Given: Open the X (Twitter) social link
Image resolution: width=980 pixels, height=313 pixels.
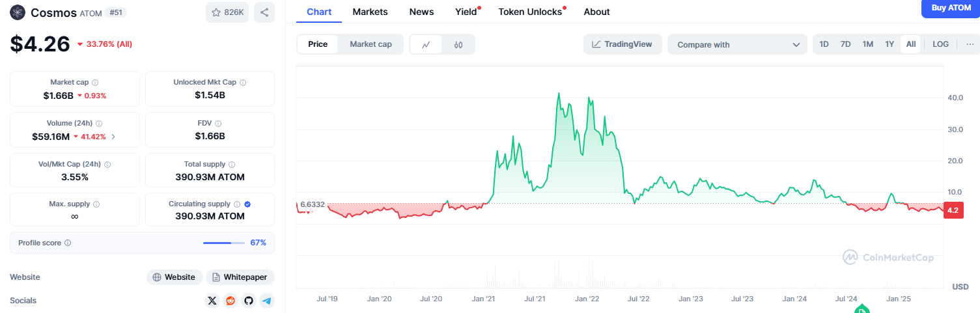Looking at the screenshot, I should point(212,301).
